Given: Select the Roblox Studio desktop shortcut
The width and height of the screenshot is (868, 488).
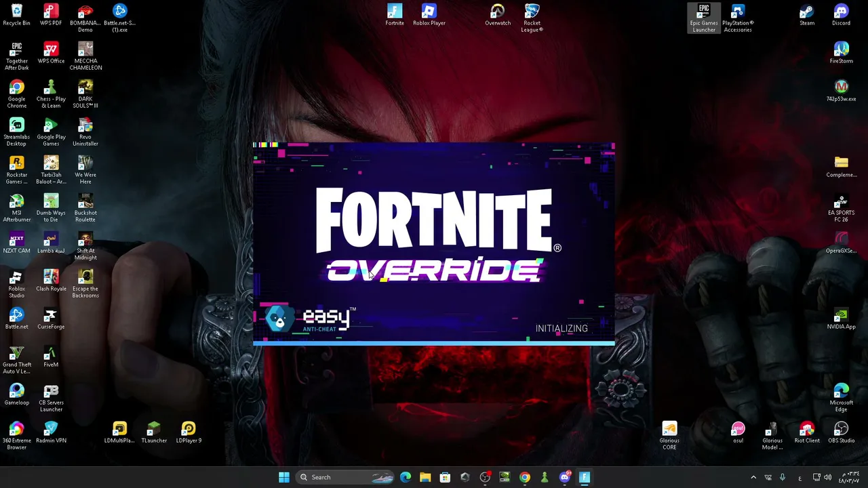Looking at the screenshot, I should coord(16,284).
